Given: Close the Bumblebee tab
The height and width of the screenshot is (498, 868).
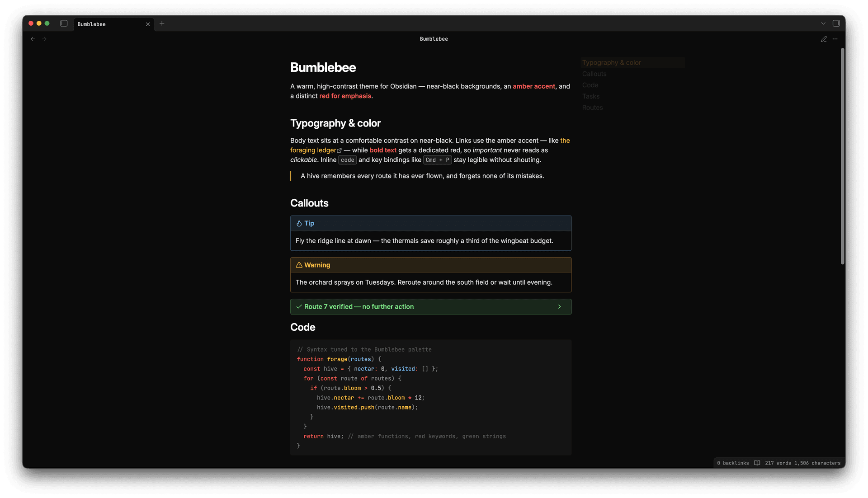Looking at the screenshot, I should click(x=148, y=24).
